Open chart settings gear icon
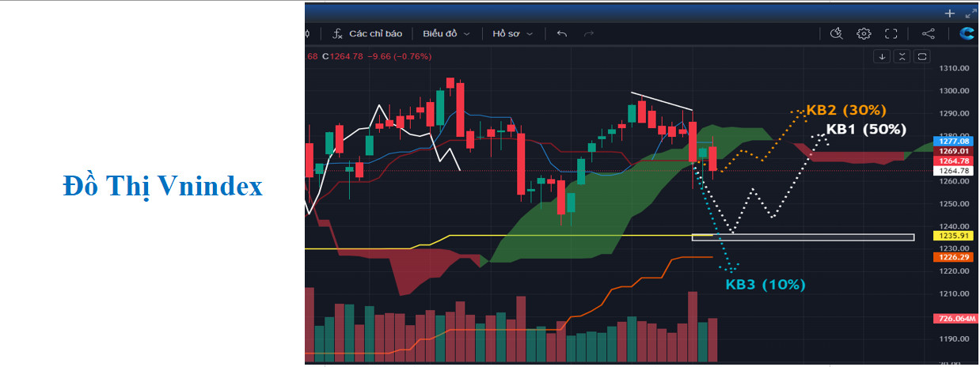980x367 pixels. click(x=864, y=34)
